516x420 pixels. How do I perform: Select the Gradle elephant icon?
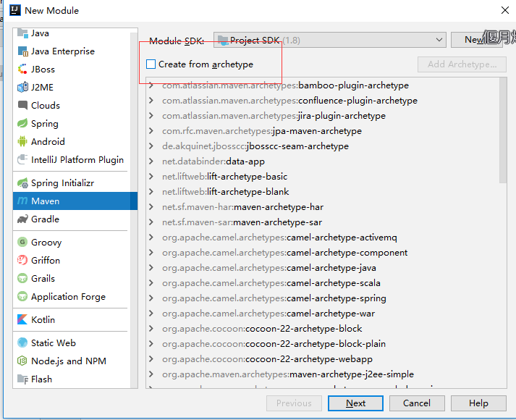tap(22, 219)
